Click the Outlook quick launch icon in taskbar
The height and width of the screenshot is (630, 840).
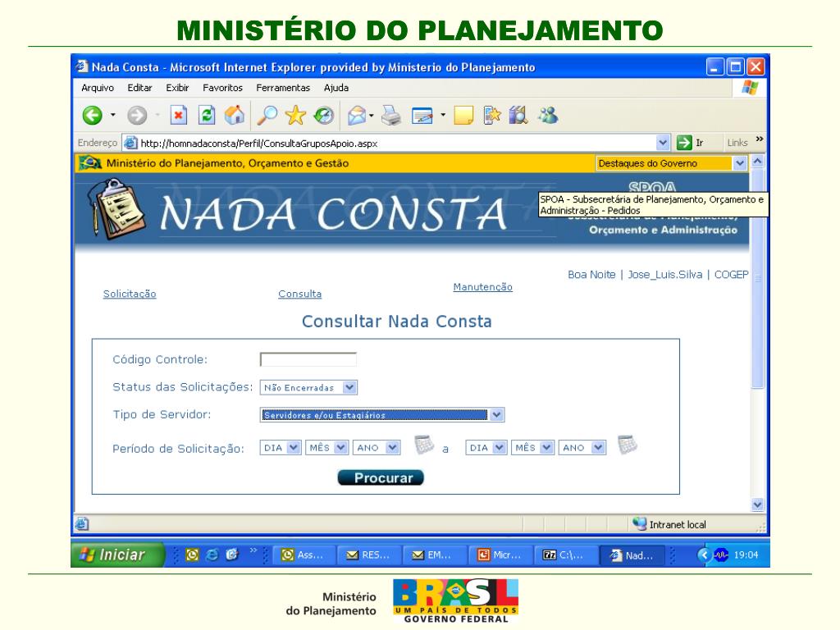[x=192, y=555]
